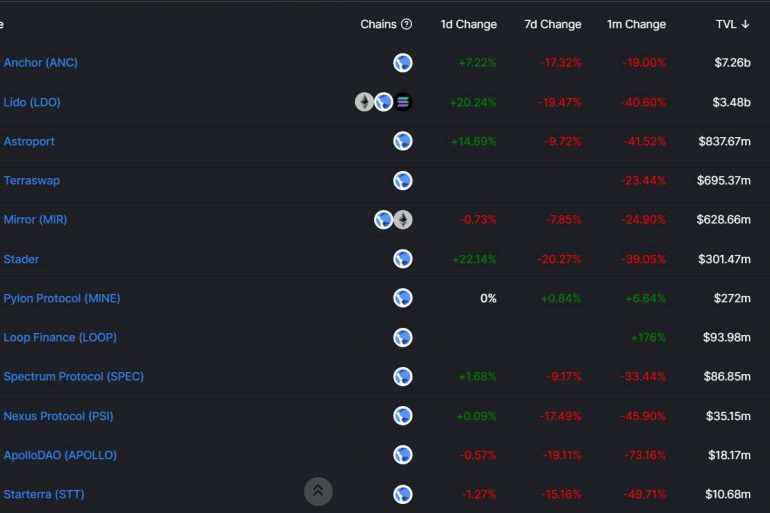The height and width of the screenshot is (513, 770).
Task: Click the Ethereum chain icon in Mirror row
Action: pyautogui.click(x=403, y=219)
